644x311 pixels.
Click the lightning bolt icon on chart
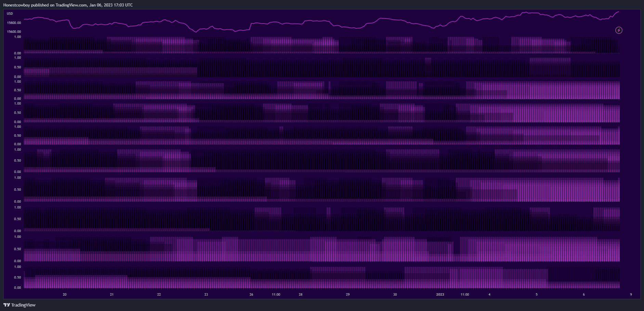619,30
